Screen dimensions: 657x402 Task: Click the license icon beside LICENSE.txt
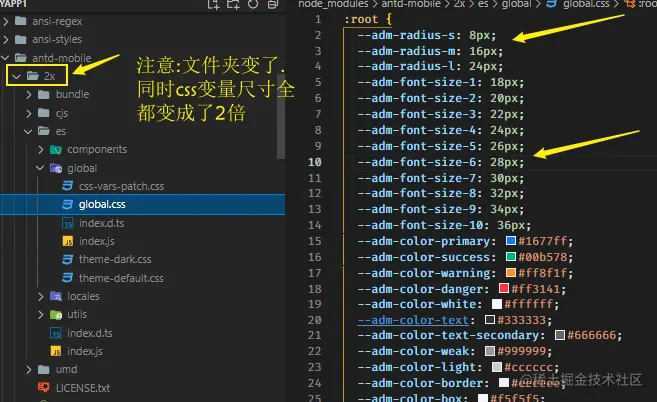tap(44, 387)
